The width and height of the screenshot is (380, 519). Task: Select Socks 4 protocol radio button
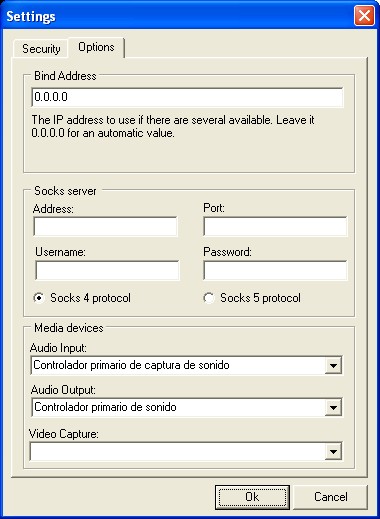[x=39, y=298]
